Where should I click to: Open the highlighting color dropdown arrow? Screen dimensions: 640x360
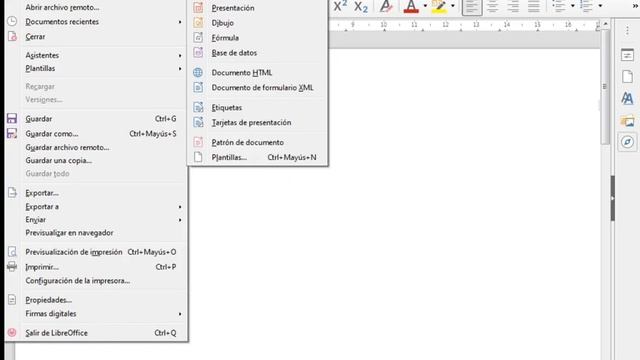coord(453,6)
